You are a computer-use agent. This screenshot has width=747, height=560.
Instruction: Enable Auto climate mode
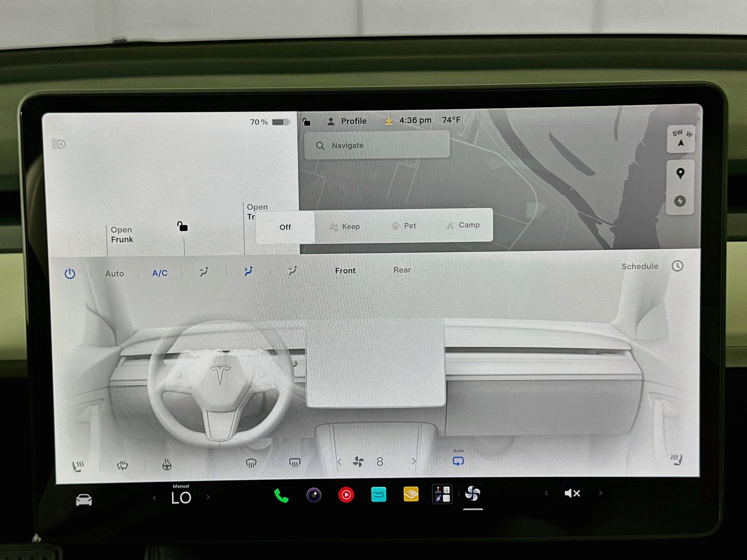pyautogui.click(x=114, y=274)
